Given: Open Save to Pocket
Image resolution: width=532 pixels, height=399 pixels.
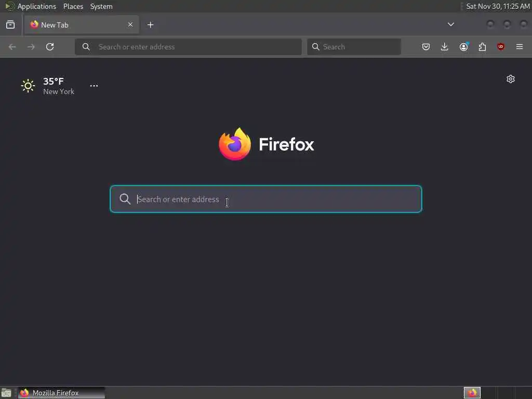Looking at the screenshot, I should [426, 47].
